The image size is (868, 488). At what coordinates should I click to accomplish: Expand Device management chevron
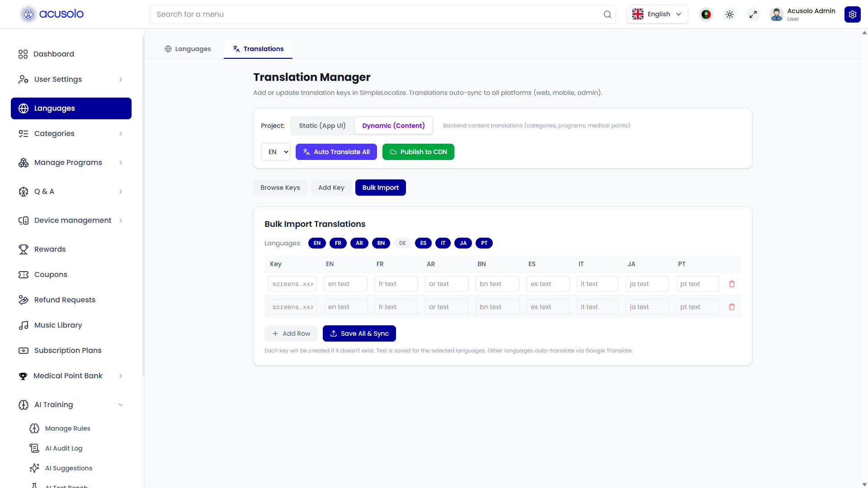(121, 221)
